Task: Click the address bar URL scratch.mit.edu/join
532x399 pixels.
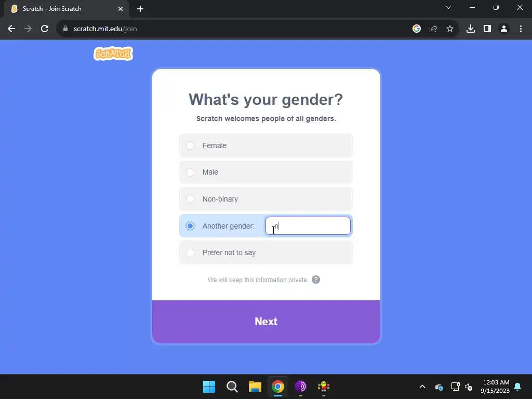Action: [x=105, y=29]
